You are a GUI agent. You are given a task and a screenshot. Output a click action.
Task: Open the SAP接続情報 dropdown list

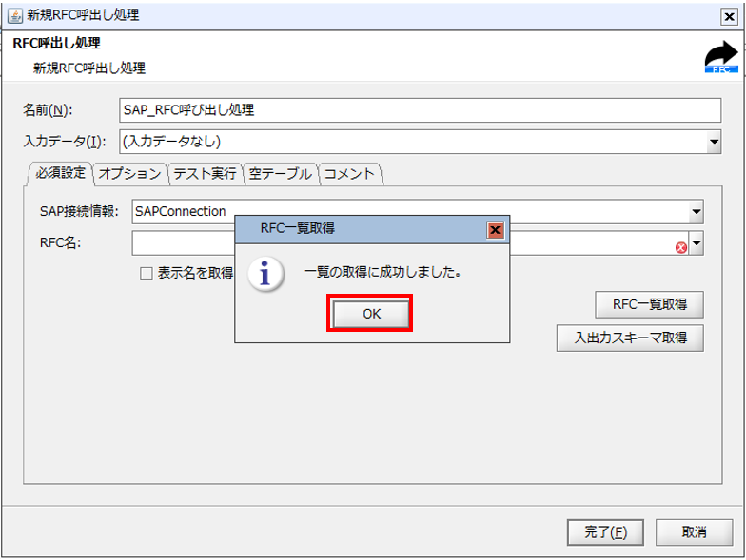click(x=696, y=212)
